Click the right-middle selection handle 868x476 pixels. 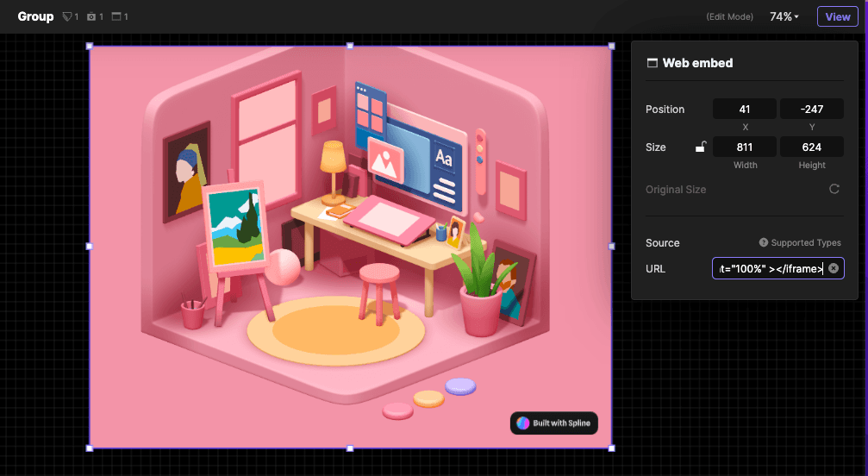tap(612, 247)
